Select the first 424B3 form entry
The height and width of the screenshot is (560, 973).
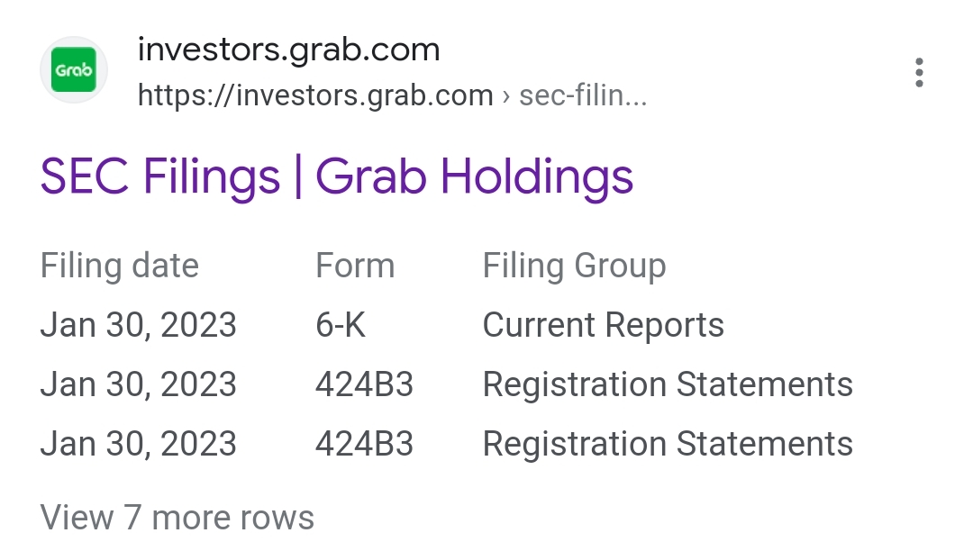coord(364,384)
